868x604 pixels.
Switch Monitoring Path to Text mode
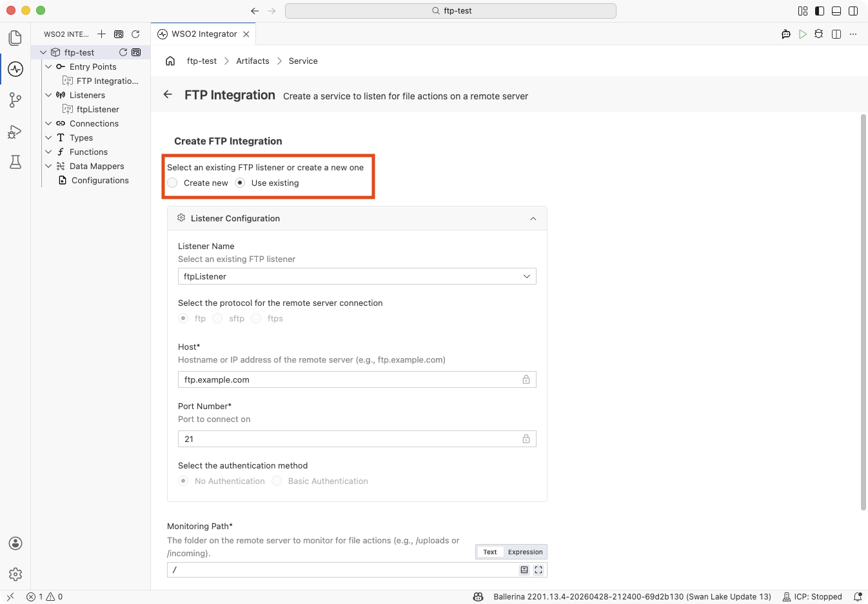tap(490, 552)
